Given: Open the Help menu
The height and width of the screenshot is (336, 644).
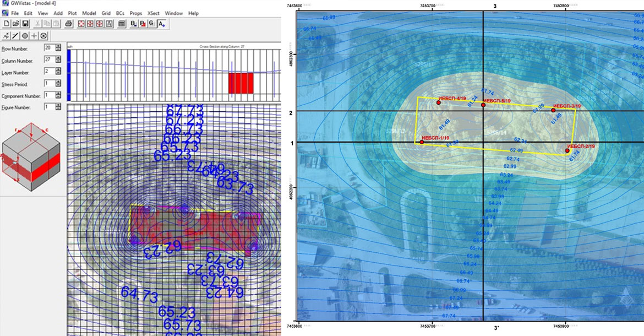Looking at the screenshot, I should pyautogui.click(x=193, y=13).
